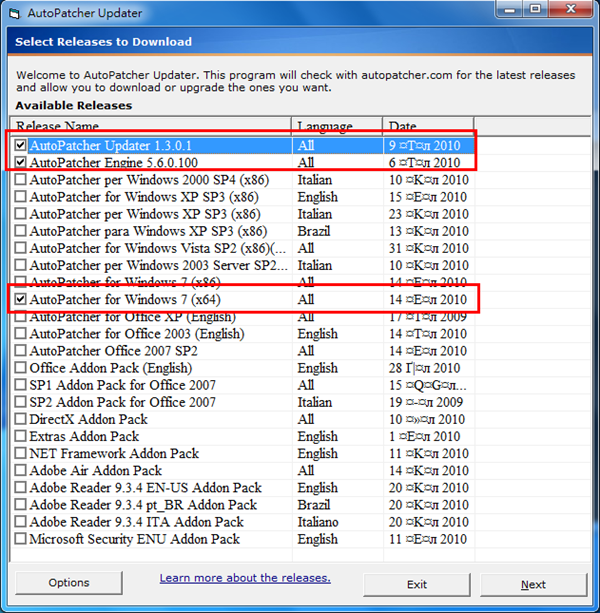Viewport: 600px width, 613px height.
Task: Select row AutoPatcher Updater 1.3.0.1 text
Action: coord(111,145)
